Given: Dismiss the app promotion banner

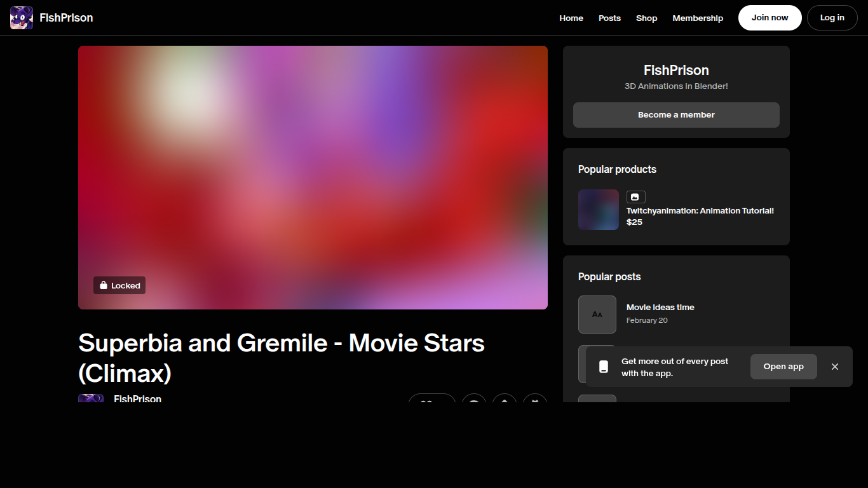Looking at the screenshot, I should [x=834, y=367].
